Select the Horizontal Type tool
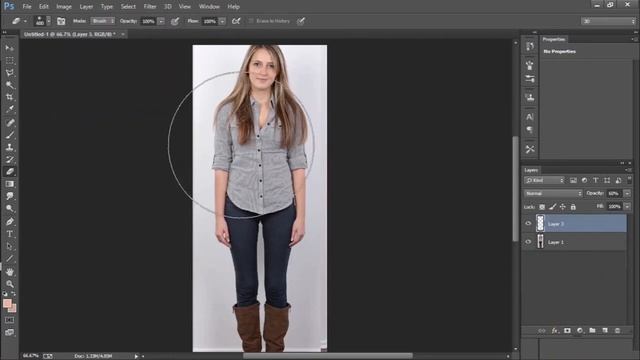This screenshot has width=640, height=360. click(9, 234)
